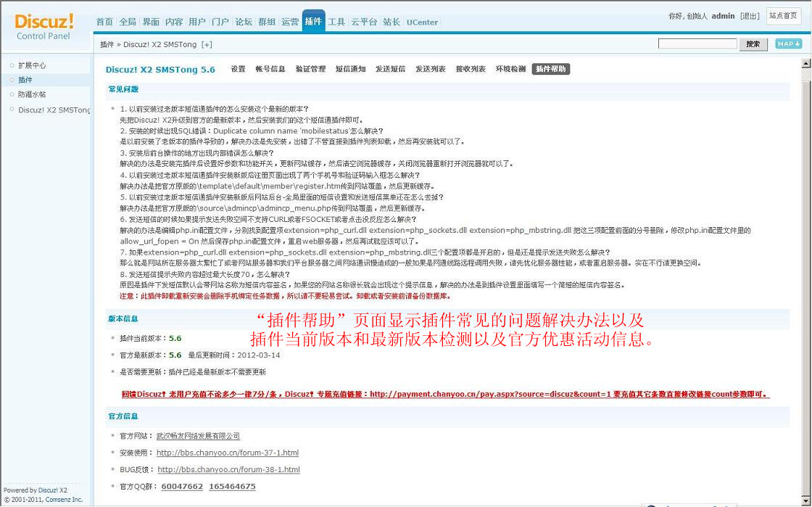Open the 论坛 top menu
This screenshot has height=507, width=812.
pos(244,22)
